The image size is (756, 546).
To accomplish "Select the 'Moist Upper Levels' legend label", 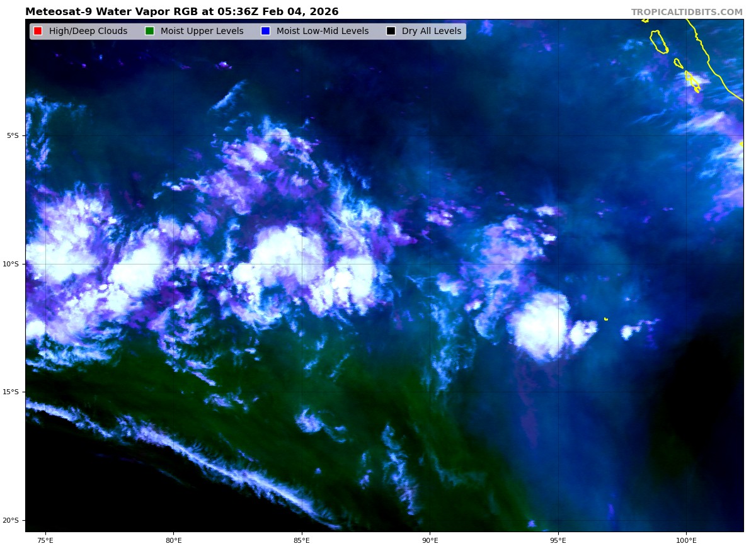I will 202,31.
